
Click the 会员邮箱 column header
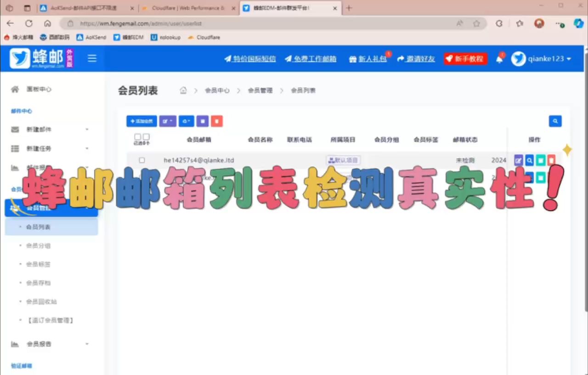click(x=199, y=140)
